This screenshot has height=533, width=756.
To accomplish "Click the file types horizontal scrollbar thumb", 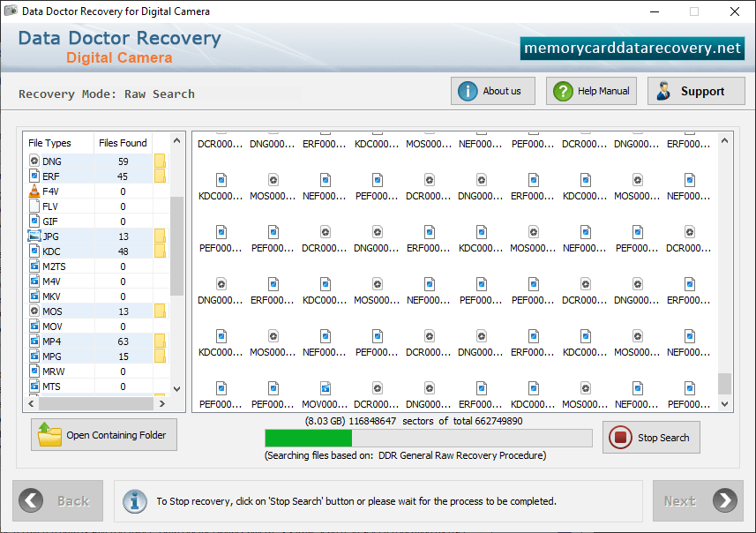I will (x=96, y=403).
